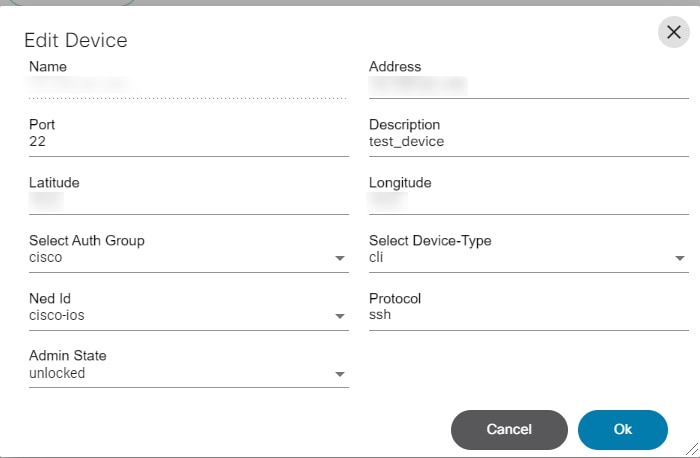Click the Name input field
Screen dimensions: 700x458
point(188,86)
